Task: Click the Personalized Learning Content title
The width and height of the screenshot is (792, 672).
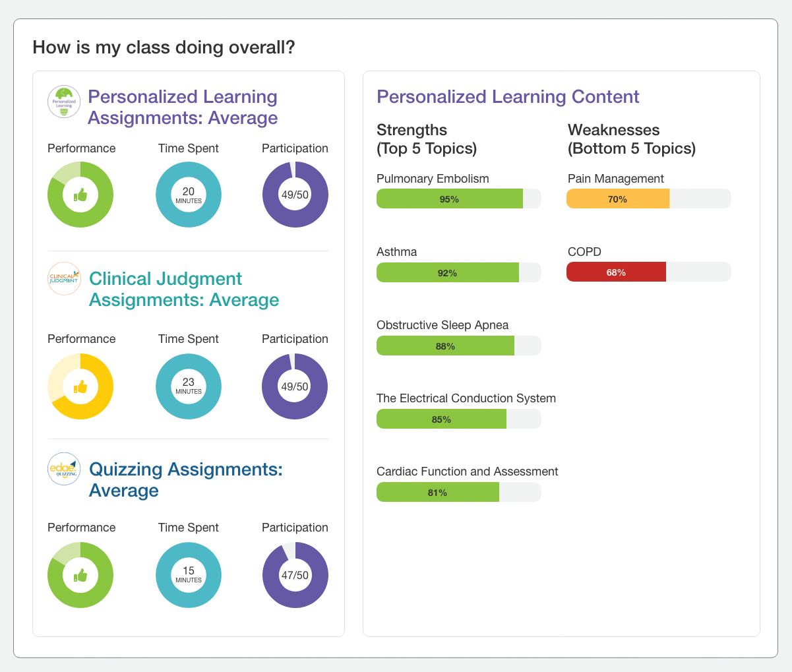Action: point(508,96)
